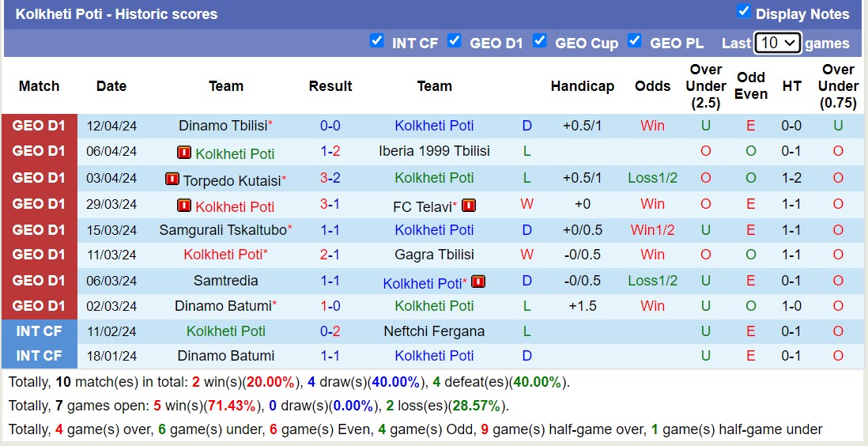The image size is (868, 446).
Task: Click red card icon next to FC Telavi
Action: coord(468,206)
